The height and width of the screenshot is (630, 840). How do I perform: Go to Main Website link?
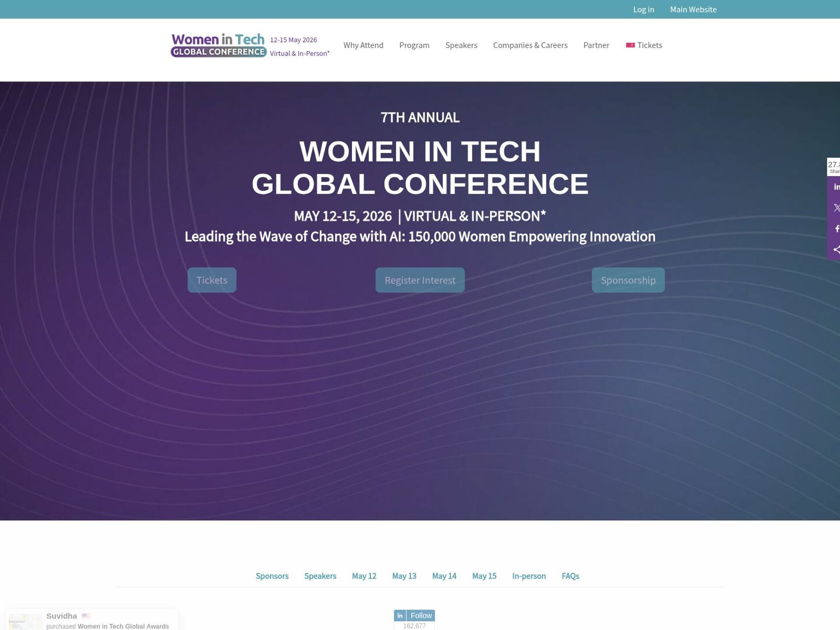click(x=693, y=9)
